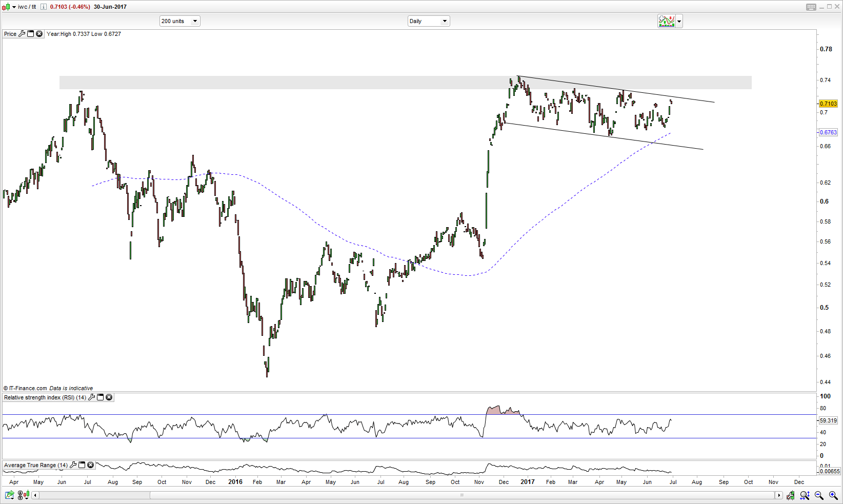Open the Daily timeframe dropdown
This screenshot has width=843, height=504.
(445, 21)
